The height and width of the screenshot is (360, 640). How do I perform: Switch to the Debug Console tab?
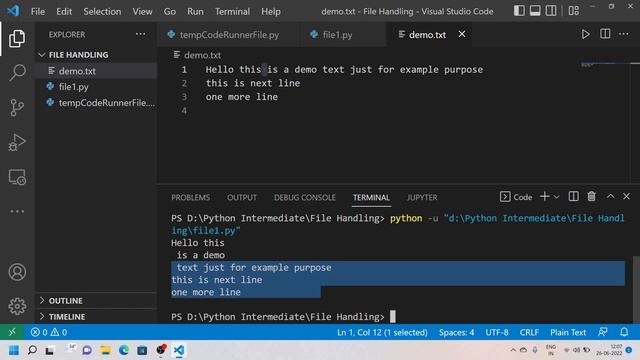coord(304,198)
